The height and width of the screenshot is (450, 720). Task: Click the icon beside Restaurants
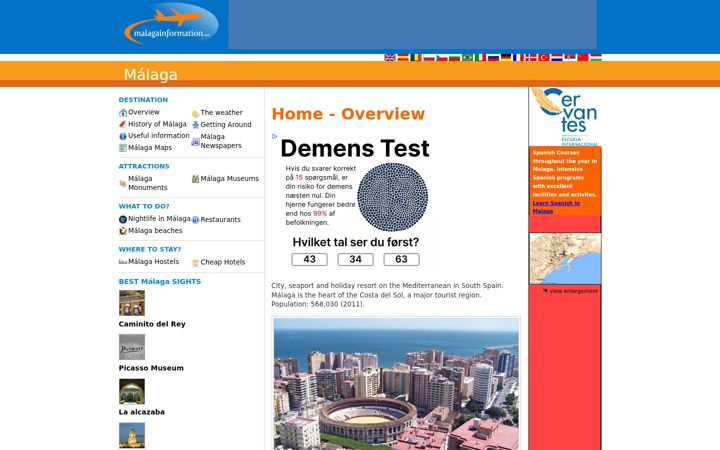click(x=195, y=220)
